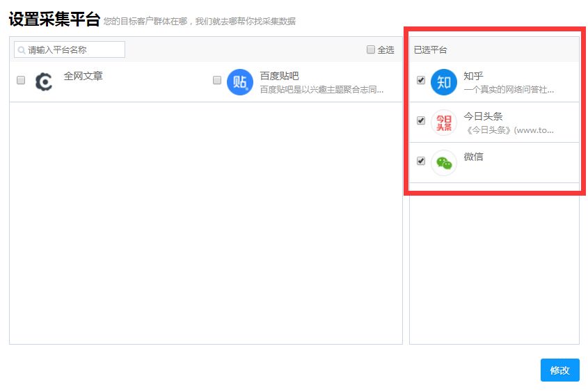The height and width of the screenshot is (392, 588).
Task: Click the 百度贴吧 description text
Action: 321,90
